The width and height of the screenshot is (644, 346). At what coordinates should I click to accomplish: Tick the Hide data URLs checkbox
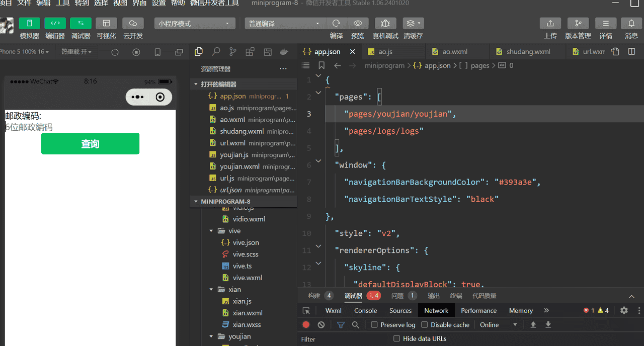(396, 339)
